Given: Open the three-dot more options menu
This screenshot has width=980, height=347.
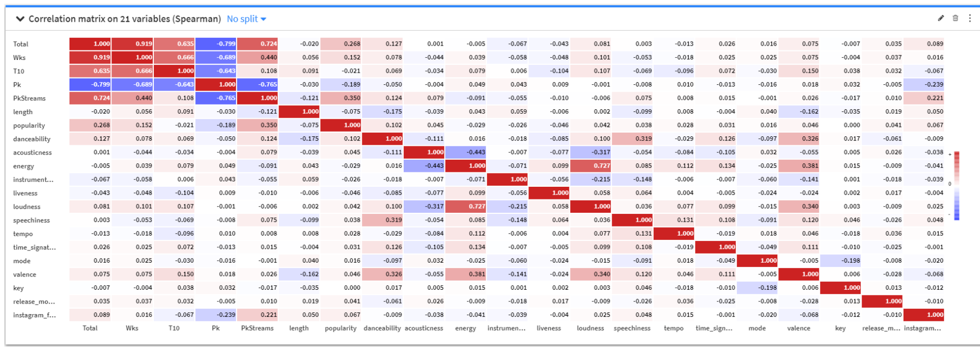Looking at the screenshot, I should tap(970, 18).
